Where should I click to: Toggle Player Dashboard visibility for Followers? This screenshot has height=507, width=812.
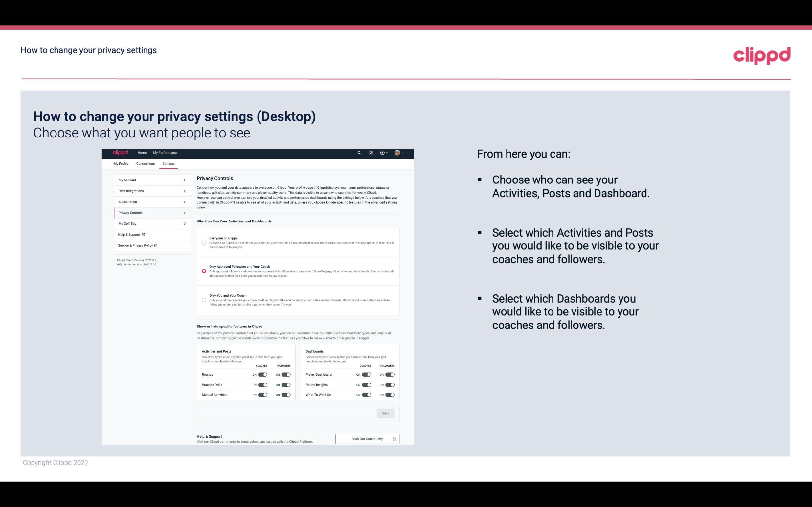[x=390, y=374]
